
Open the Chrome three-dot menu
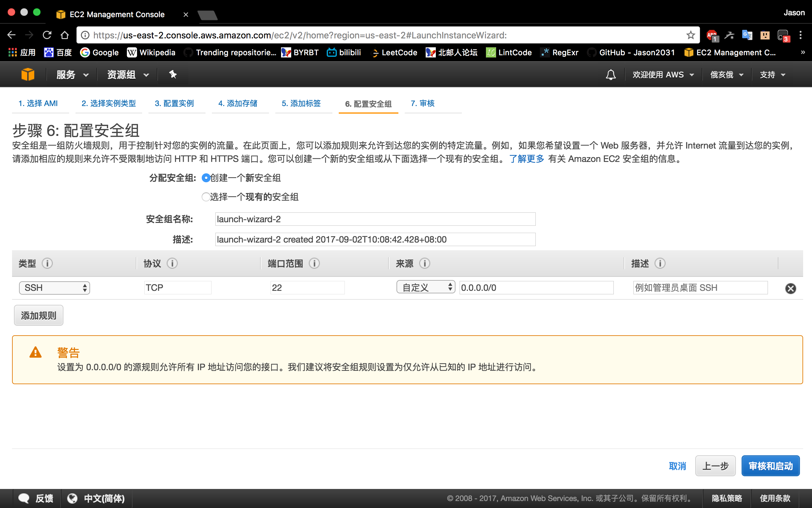(801, 35)
